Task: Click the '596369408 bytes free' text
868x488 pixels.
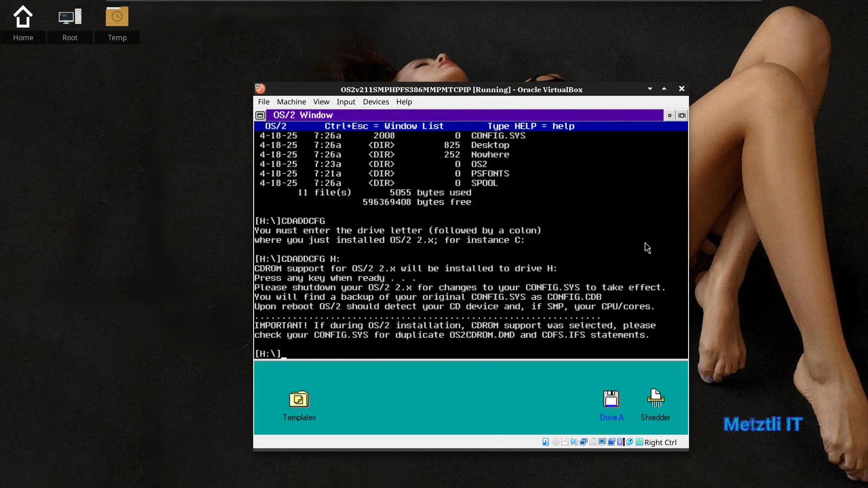Action: click(x=417, y=202)
